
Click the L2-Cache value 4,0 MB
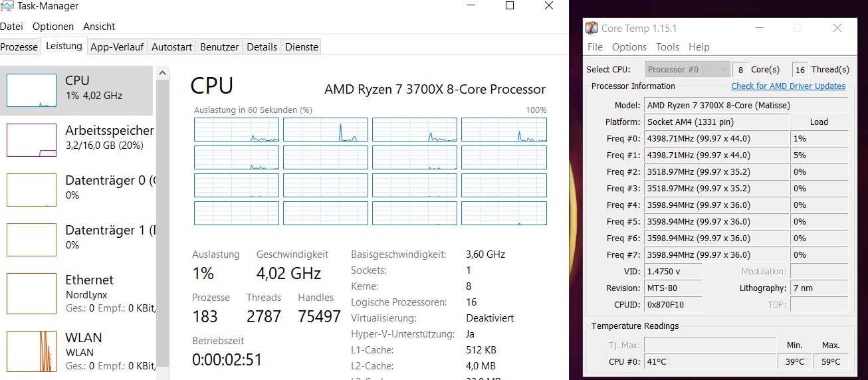click(481, 366)
